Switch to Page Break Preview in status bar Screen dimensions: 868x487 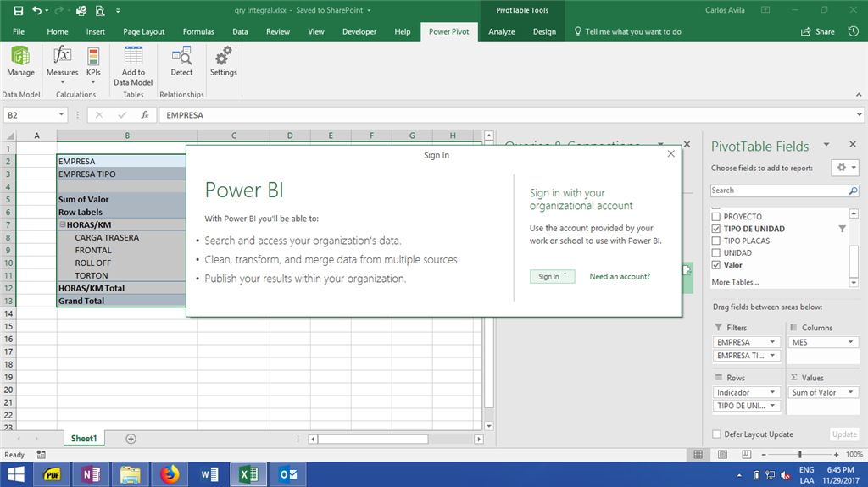coord(746,454)
